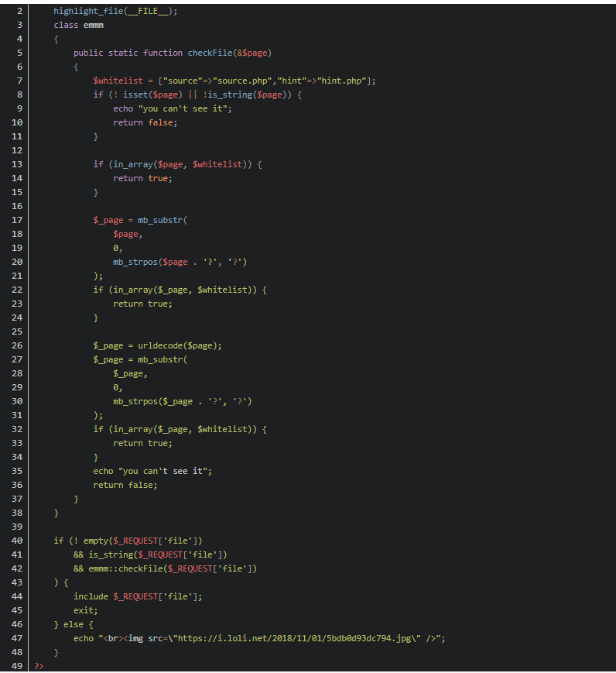Click 'return false;' on line 36
This screenshot has width=616, height=673.
click(125, 485)
